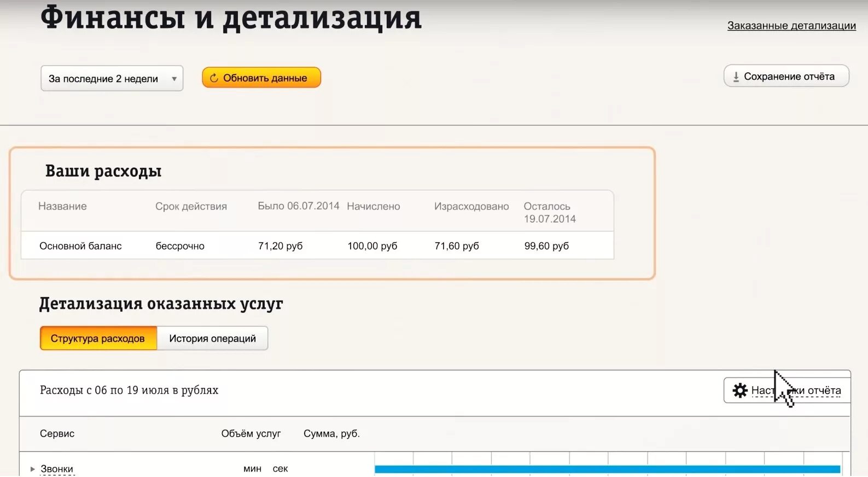Click the 'Расходы с 06 по 19 июля в рублях' caption
This screenshot has height=477, width=868.
pos(129,390)
